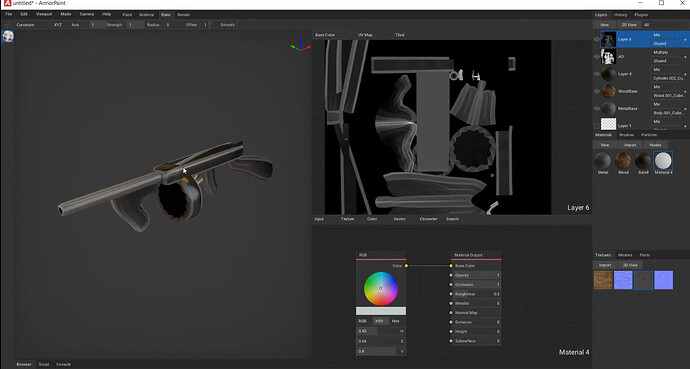This screenshot has height=369, width=690.
Task: Click the Occlusion input socket
Action: click(451, 285)
